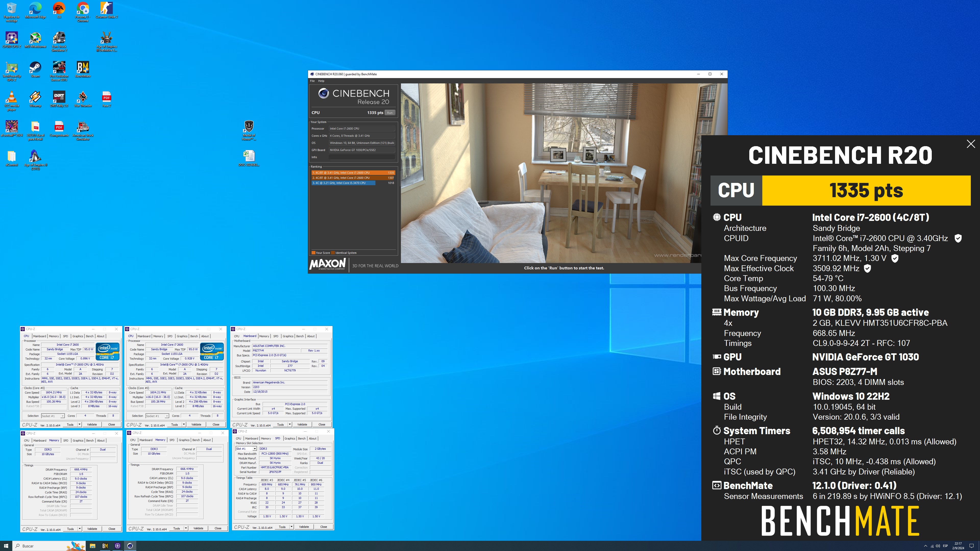980x551 pixels.
Task: Open the Tools dropdown arrow in the SPD window
Action: coord(291,527)
